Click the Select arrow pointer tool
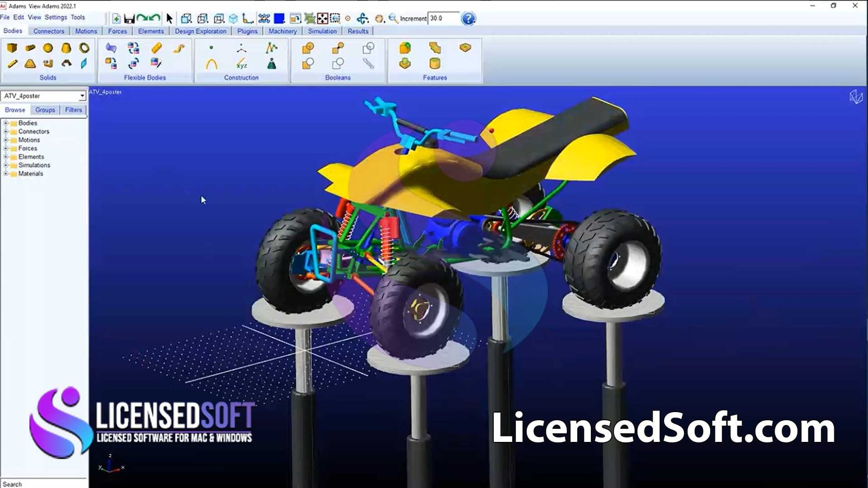The image size is (868, 488). click(169, 18)
